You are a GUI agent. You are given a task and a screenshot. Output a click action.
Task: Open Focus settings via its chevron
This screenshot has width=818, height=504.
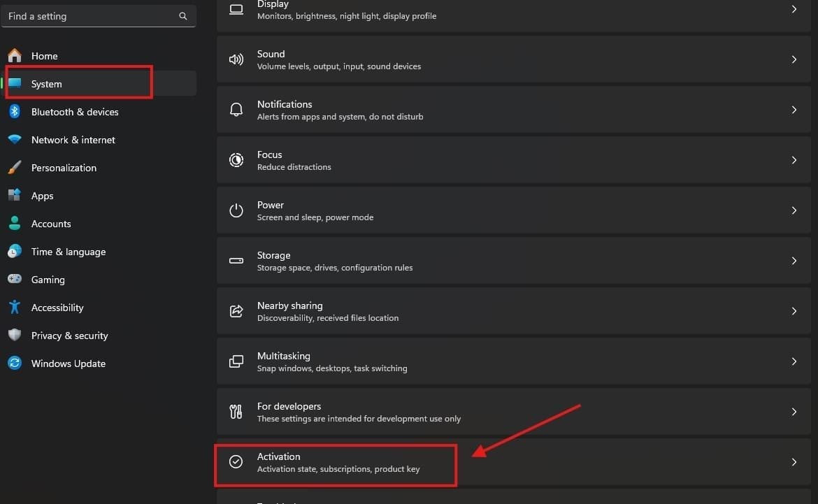pyautogui.click(x=794, y=160)
